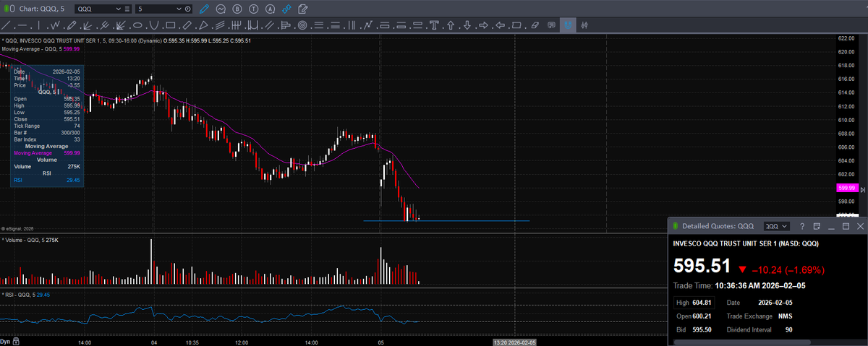Insert an up arrow marker

point(451,25)
